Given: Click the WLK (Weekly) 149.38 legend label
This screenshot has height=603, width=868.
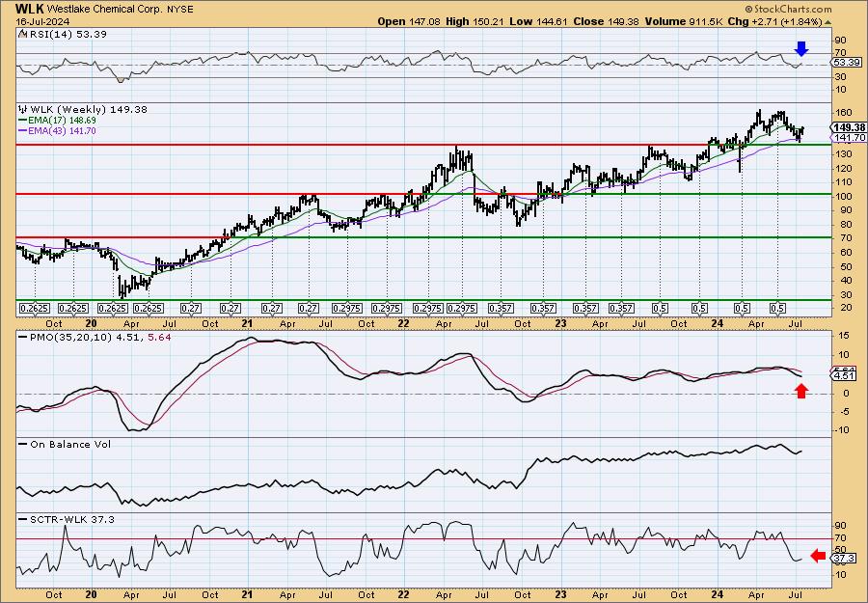Looking at the screenshot, I should coord(89,110).
